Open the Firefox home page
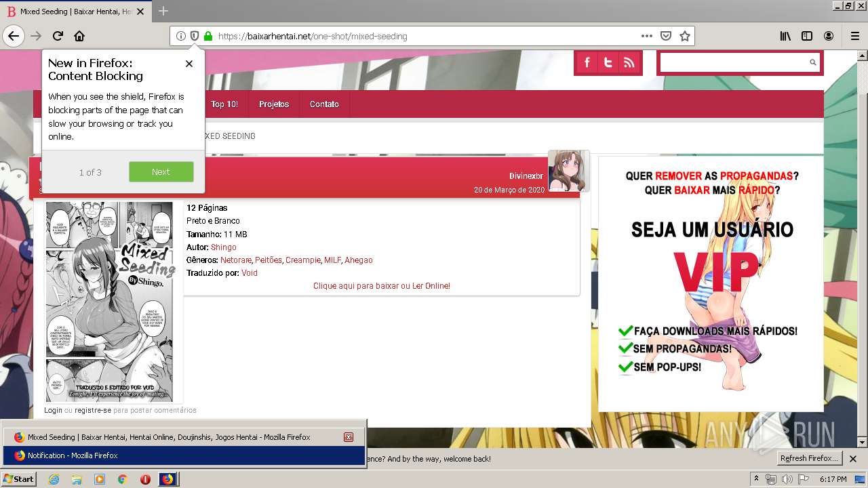The width and height of the screenshot is (868, 488). (x=79, y=36)
